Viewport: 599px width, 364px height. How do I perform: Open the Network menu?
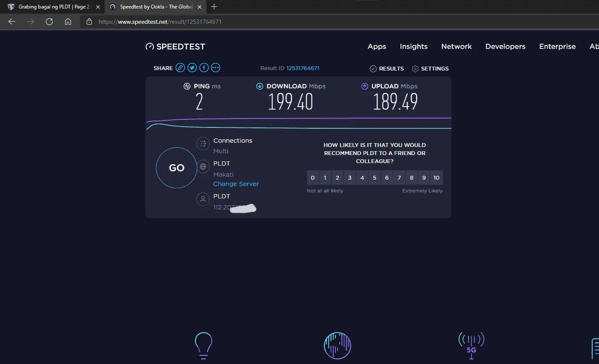457,46
